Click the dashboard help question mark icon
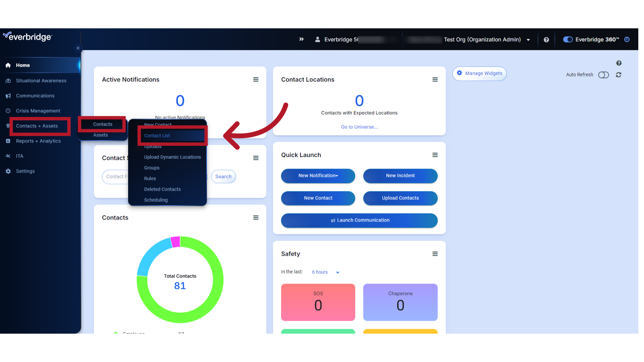This screenshot has width=644, height=362. (619, 63)
